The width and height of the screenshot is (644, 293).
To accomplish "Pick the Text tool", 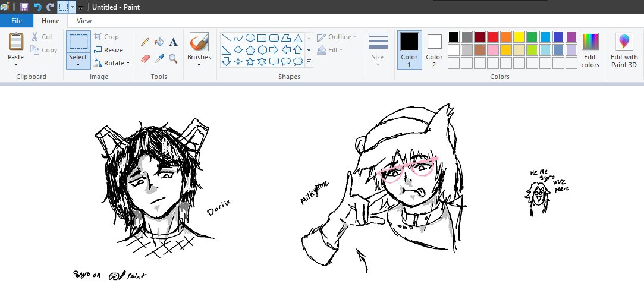I will [173, 42].
